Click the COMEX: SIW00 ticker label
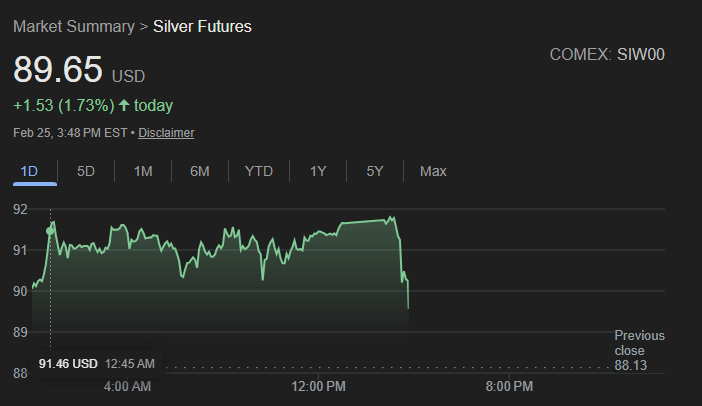The image size is (702, 406). (x=607, y=54)
